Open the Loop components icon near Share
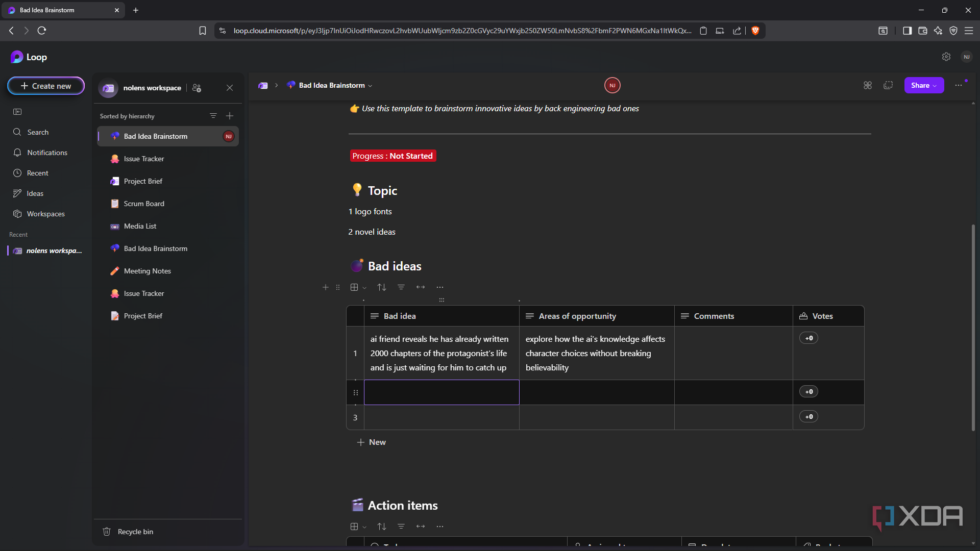The image size is (980, 551). (x=868, y=85)
